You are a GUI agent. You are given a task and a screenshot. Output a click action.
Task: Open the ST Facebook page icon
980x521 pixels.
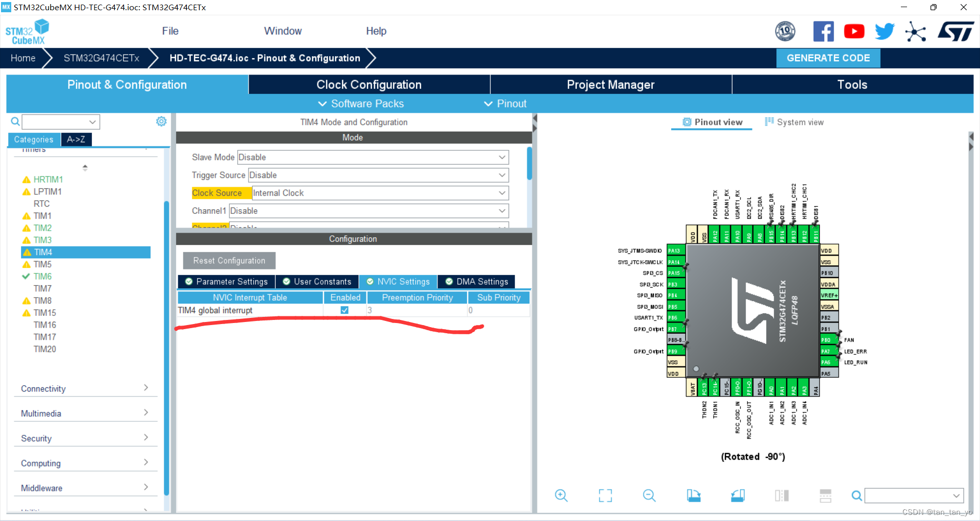point(823,32)
